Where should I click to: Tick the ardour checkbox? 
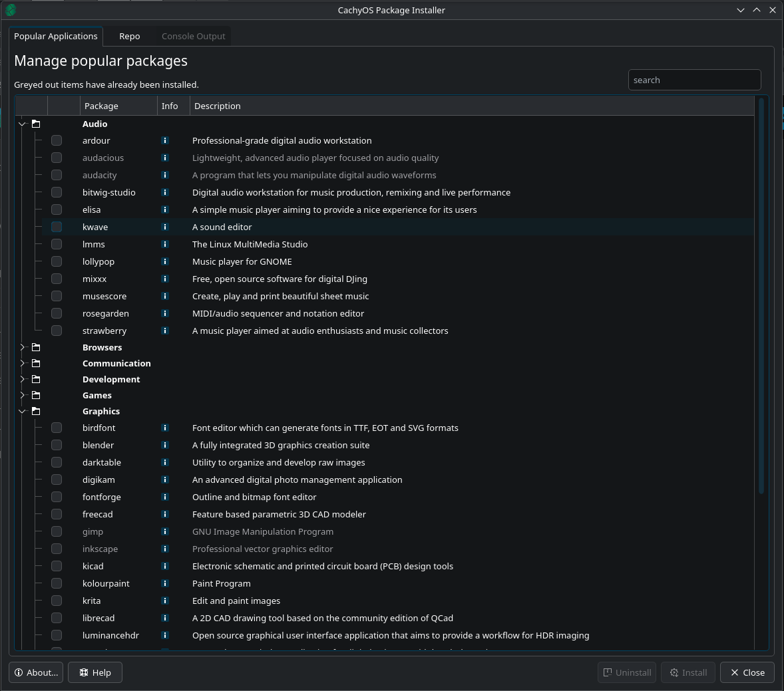click(57, 140)
